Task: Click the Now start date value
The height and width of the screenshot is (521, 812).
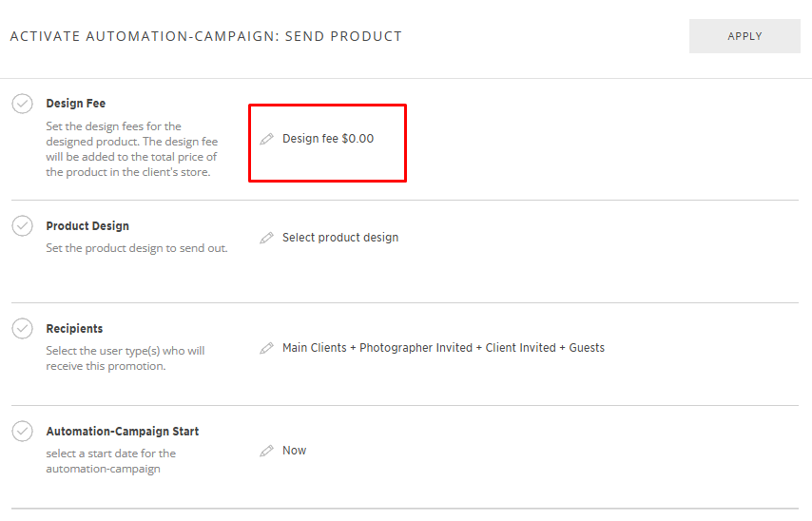Action: (294, 451)
